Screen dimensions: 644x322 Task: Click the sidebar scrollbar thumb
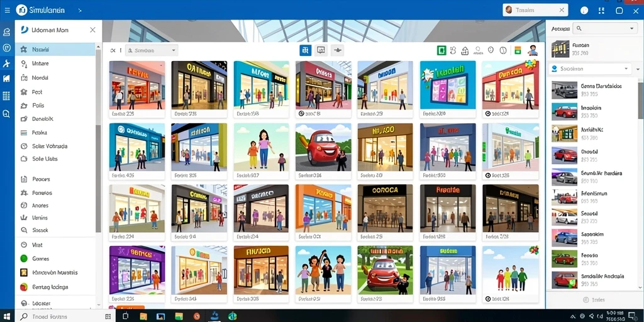98,179
